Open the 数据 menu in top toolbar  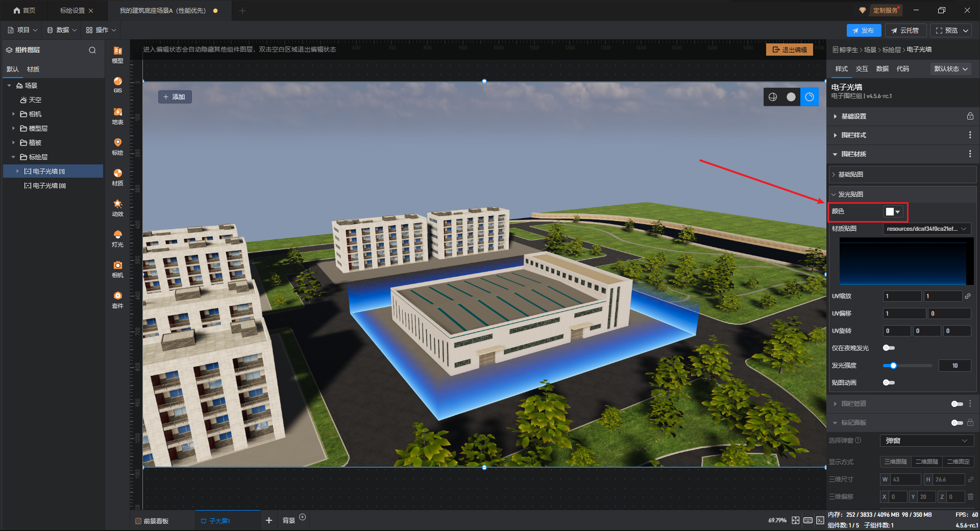(x=62, y=30)
